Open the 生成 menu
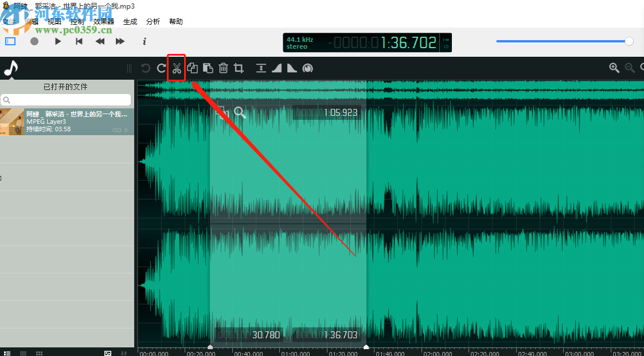The width and height of the screenshot is (644, 356). 130,21
